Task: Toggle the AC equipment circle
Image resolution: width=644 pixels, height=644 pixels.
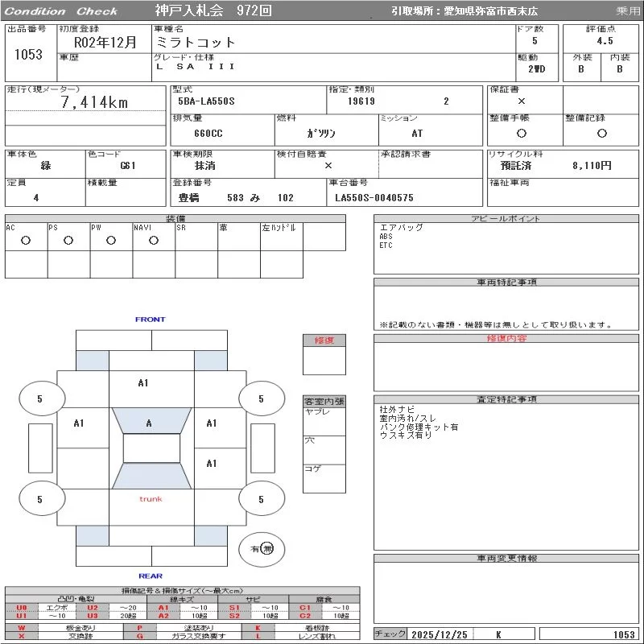Action: pos(26,240)
